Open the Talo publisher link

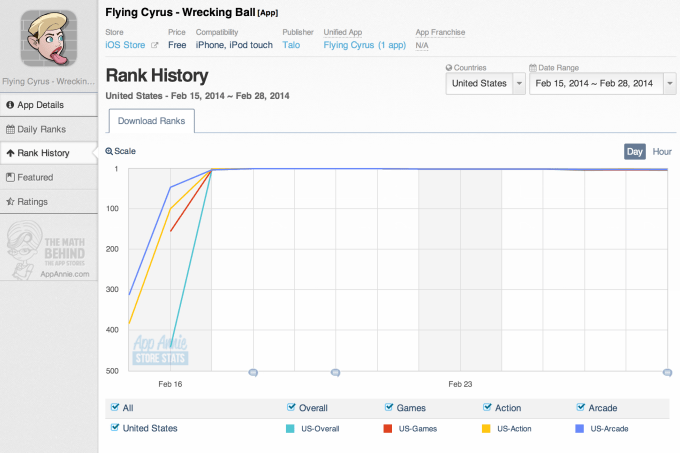point(291,45)
